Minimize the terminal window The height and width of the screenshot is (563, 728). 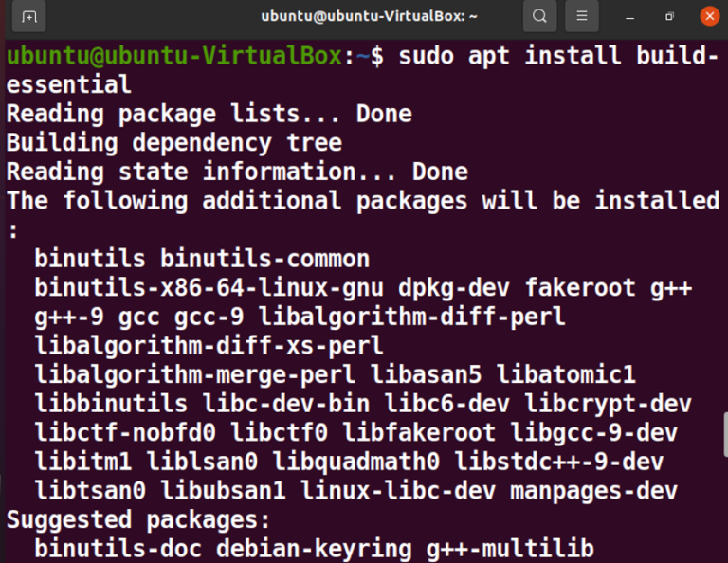[x=630, y=17]
